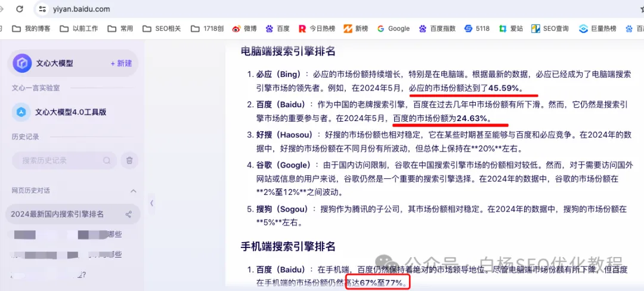Collapse the sidebar with the arrow handle
Image resolution: width=644 pixels, height=291 pixels.
click(152, 203)
